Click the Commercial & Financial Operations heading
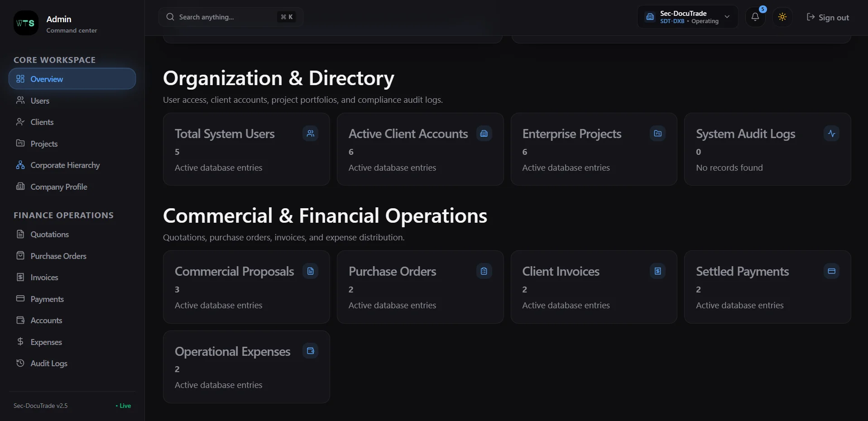The height and width of the screenshot is (421, 868). coord(325,216)
